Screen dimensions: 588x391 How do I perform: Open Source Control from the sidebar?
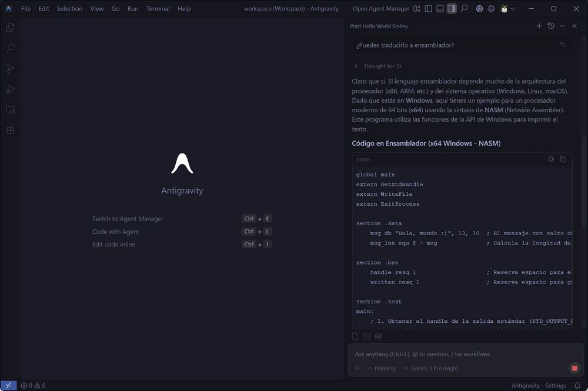coord(9,68)
